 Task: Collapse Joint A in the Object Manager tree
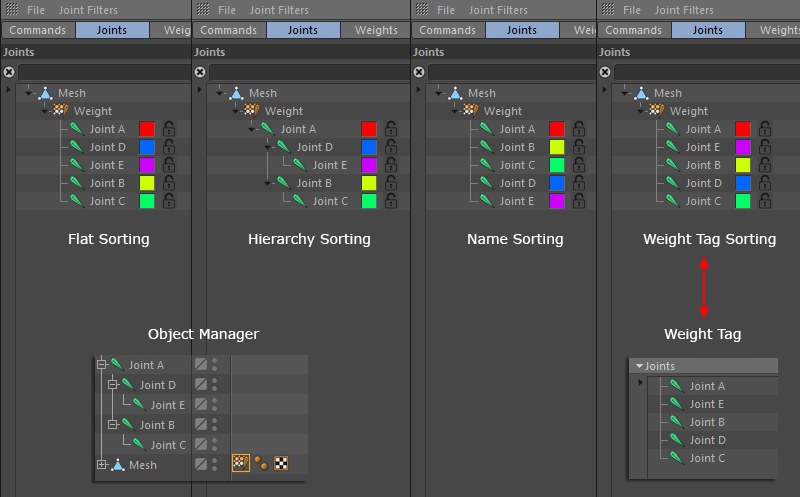click(x=102, y=364)
